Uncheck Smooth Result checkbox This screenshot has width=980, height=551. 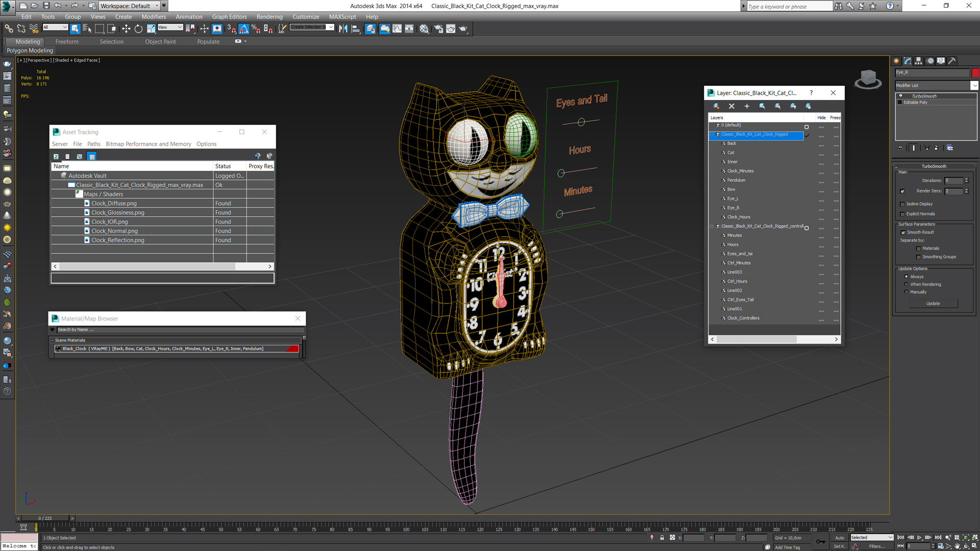pyautogui.click(x=903, y=233)
